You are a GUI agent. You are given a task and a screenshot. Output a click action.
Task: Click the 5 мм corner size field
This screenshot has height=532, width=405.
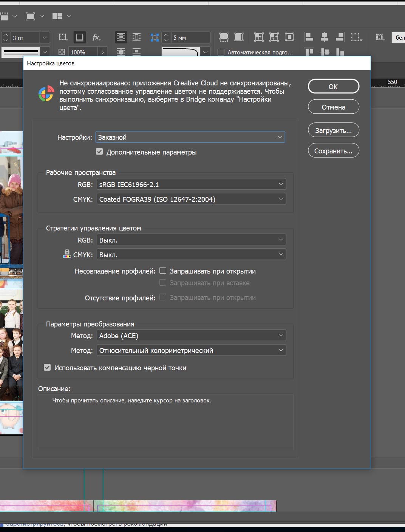[190, 37]
